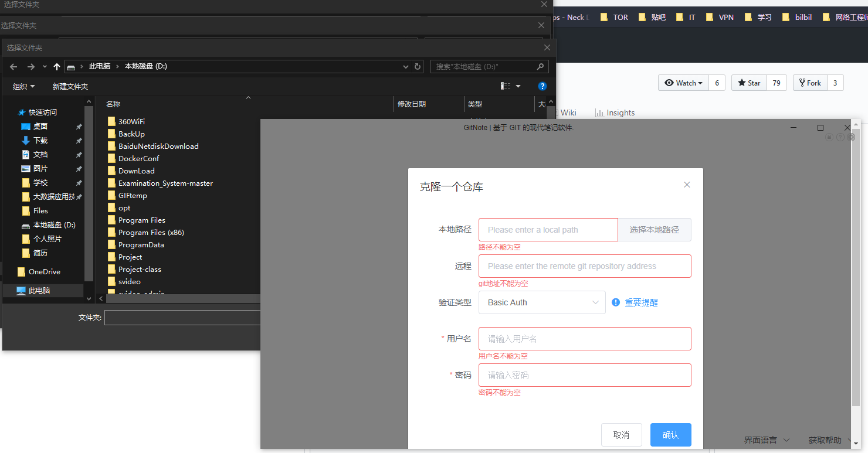Select OneDrive in navigation pane
The height and width of the screenshot is (453, 868).
coord(45,271)
